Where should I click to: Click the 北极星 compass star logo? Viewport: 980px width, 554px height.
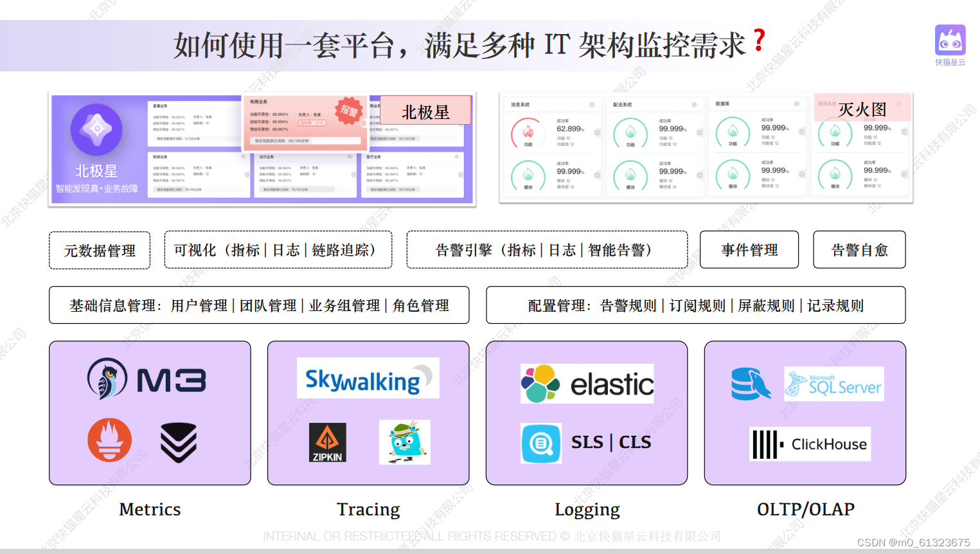(96, 129)
